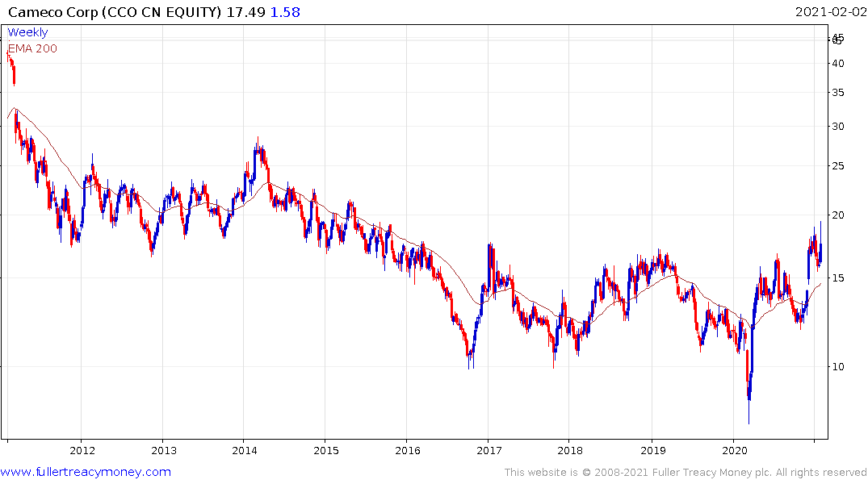868x484 pixels.
Task: Select the 30 price axis label
Action: 838,127
